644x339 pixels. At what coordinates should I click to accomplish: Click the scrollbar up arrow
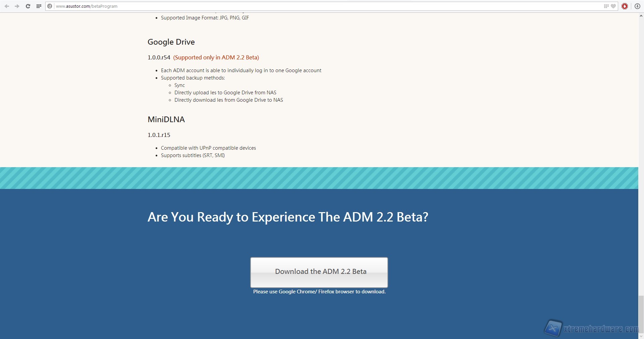point(641,16)
